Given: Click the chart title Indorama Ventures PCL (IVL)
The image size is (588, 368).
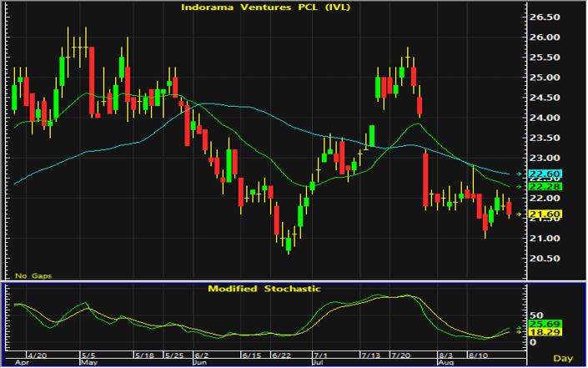Looking at the screenshot, I should pyautogui.click(x=265, y=8).
